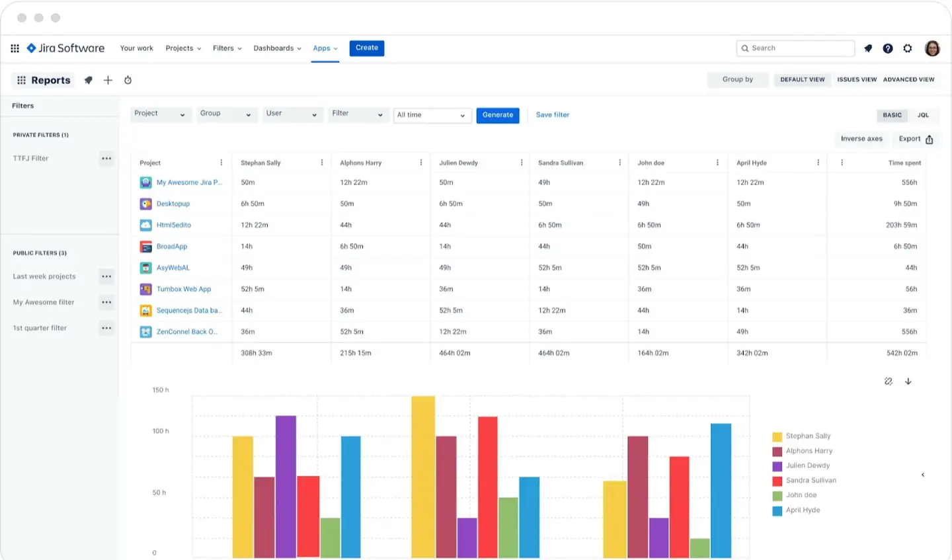Expand the All time period dropdown

pyautogui.click(x=432, y=115)
